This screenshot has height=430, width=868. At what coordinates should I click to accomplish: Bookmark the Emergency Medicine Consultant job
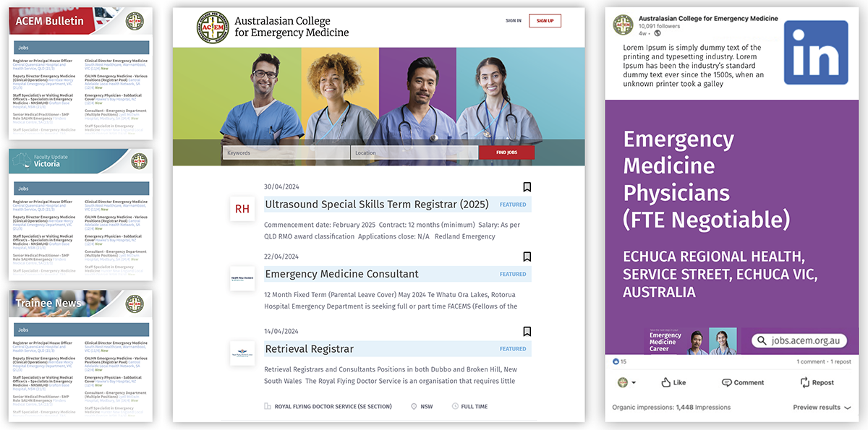527,257
